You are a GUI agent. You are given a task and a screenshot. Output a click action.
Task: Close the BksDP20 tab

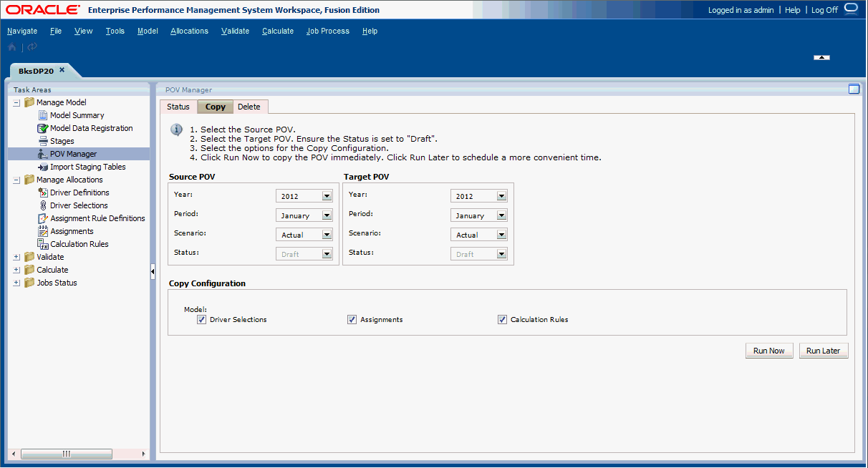[x=62, y=69]
